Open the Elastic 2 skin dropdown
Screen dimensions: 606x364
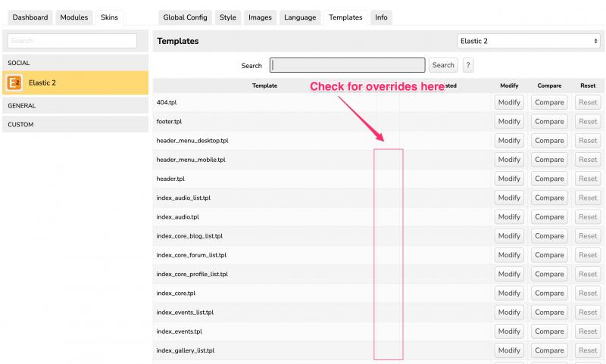click(529, 42)
